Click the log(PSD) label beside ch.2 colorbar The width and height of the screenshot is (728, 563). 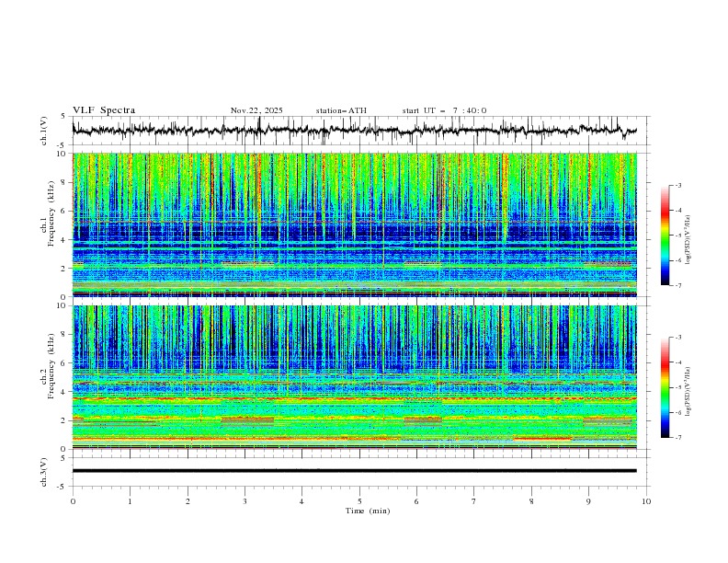(688, 392)
